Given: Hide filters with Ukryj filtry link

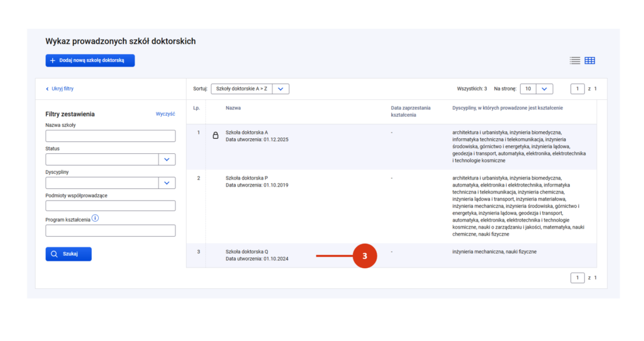Looking at the screenshot, I should coord(60,89).
